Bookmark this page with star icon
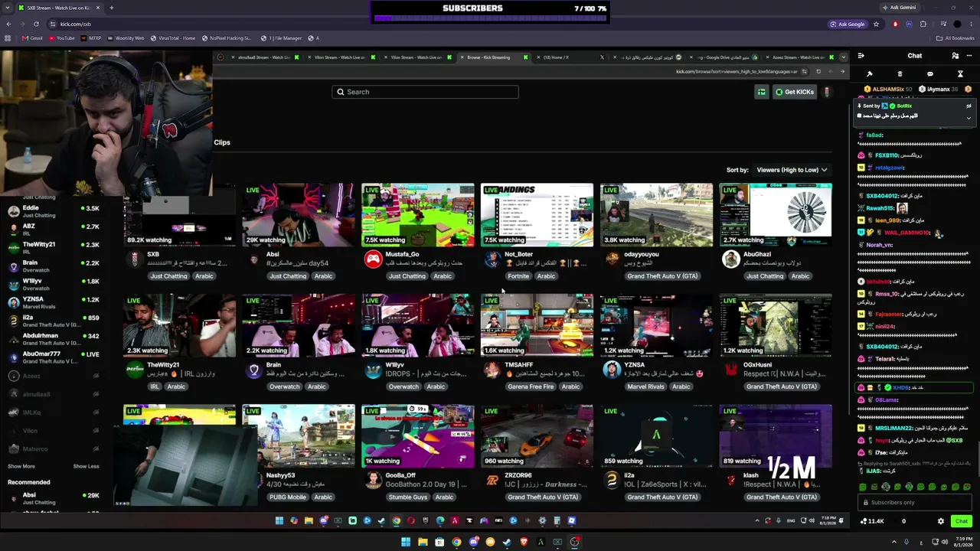Viewport: 980px width, 551px height. point(877,24)
